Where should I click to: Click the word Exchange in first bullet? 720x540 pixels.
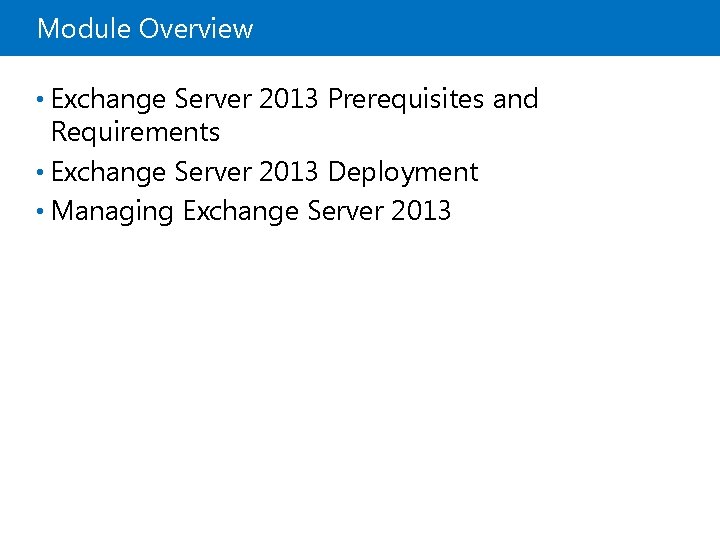pyautogui.click(x=108, y=100)
